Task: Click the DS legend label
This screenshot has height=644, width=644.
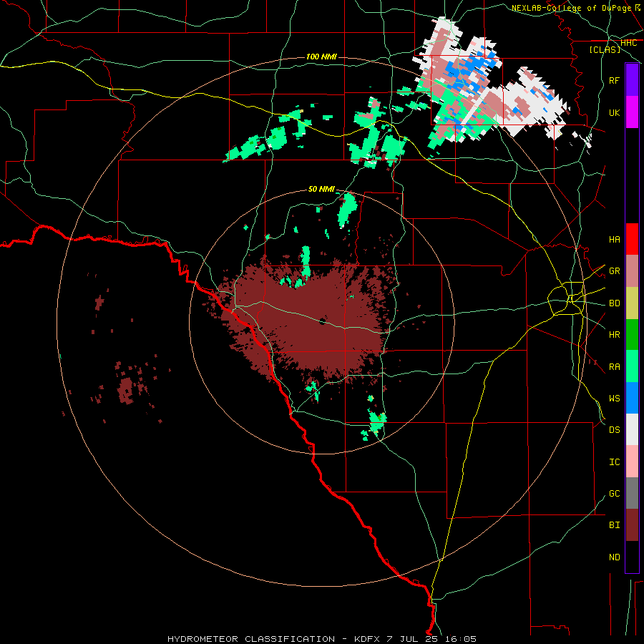Action: 615,430
